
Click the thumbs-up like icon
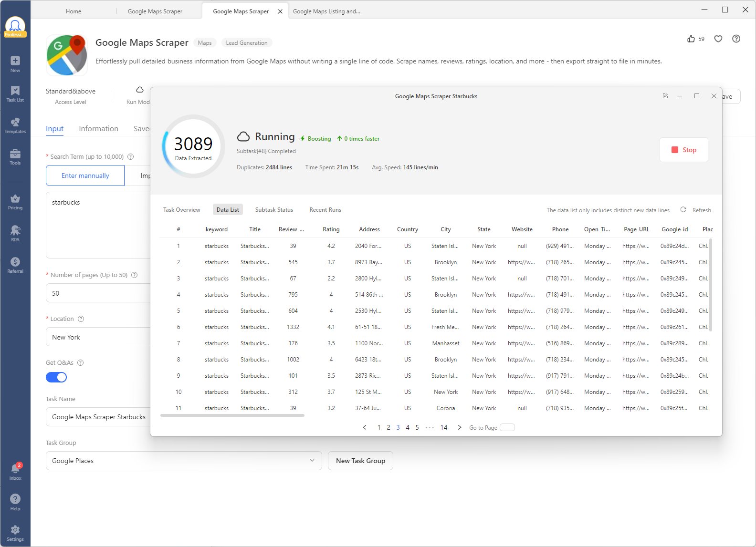[x=691, y=39]
